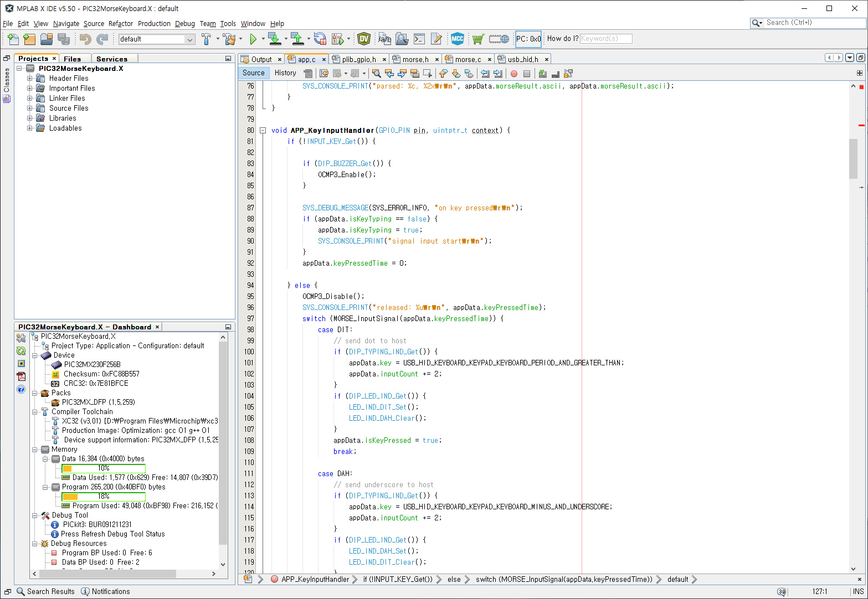Screen dimensions: 868x599
Task: Switch to the plib_gpio.h editor tab
Action: coord(359,59)
